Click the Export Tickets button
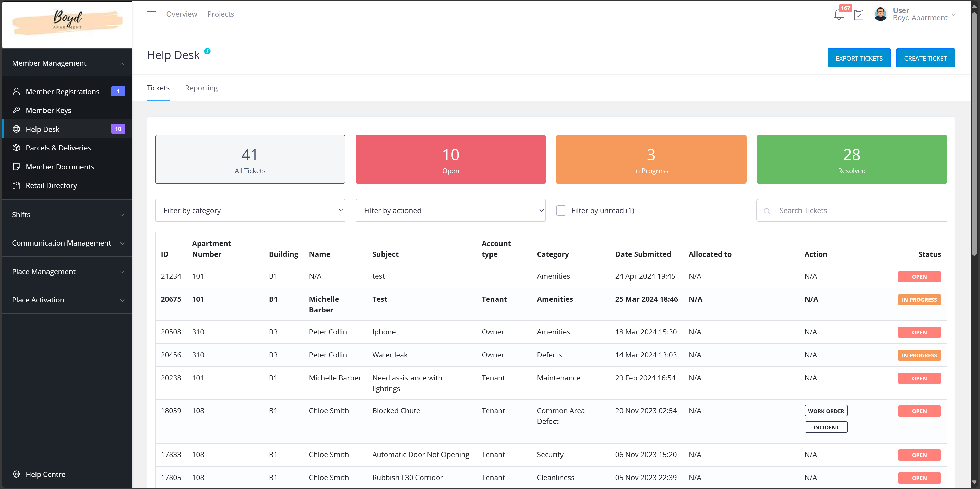Screen dimensions: 980x489 coord(859,58)
